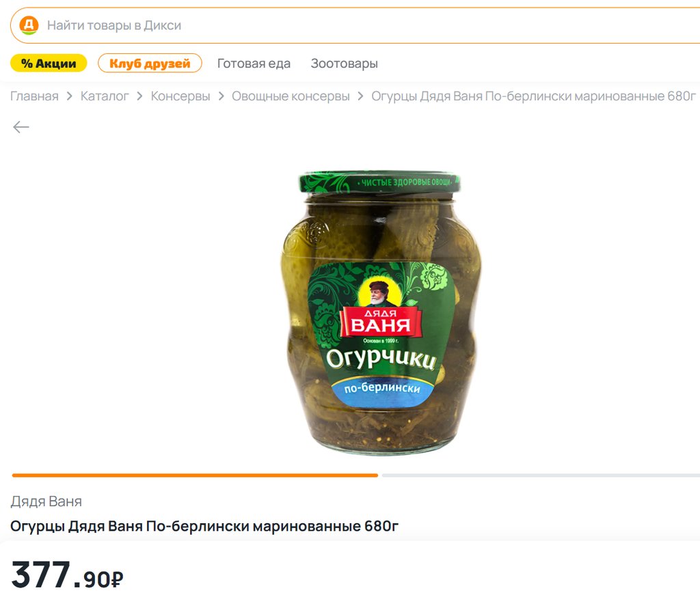Click chevron after Каталог breadcrumb
The image size is (700, 597).
(x=139, y=96)
